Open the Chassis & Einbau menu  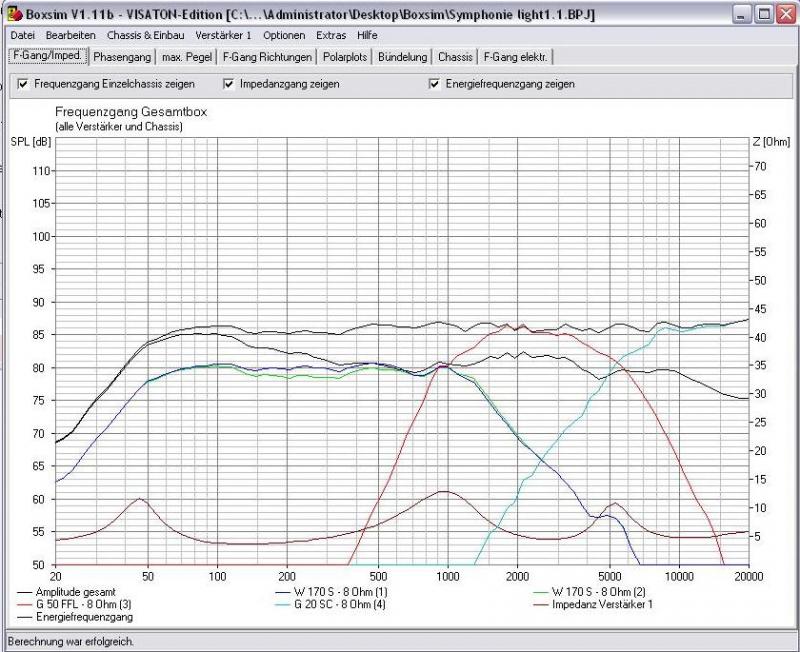tap(145, 35)
